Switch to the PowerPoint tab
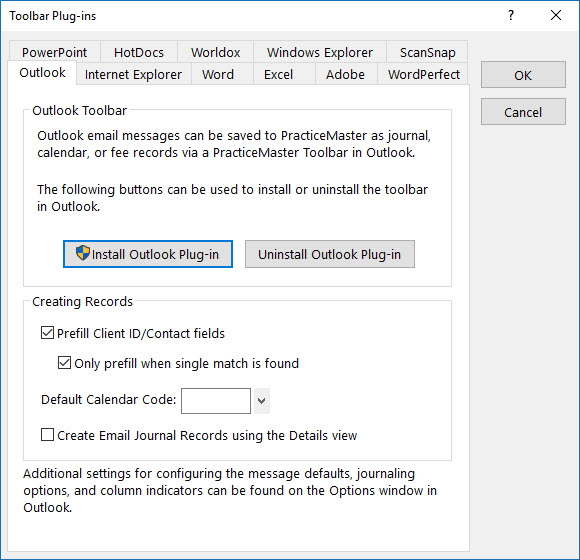The image size is (580, 560). click(x=55, y=53)
